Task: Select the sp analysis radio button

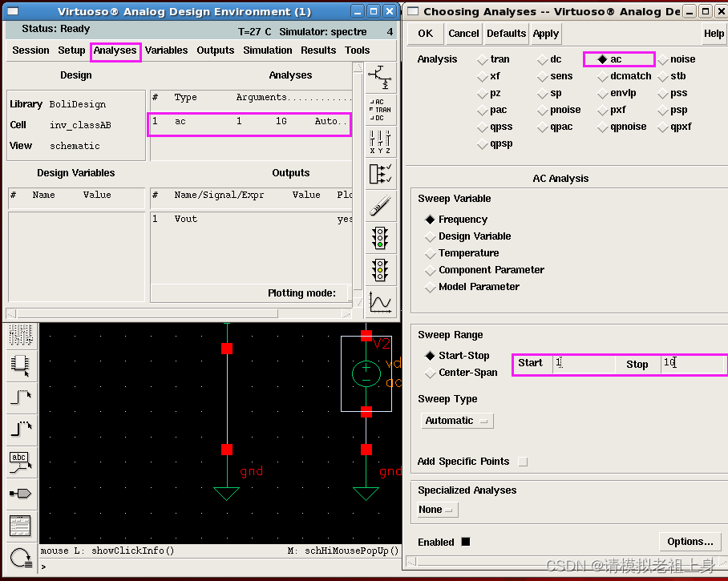Action: coord(542,93)
